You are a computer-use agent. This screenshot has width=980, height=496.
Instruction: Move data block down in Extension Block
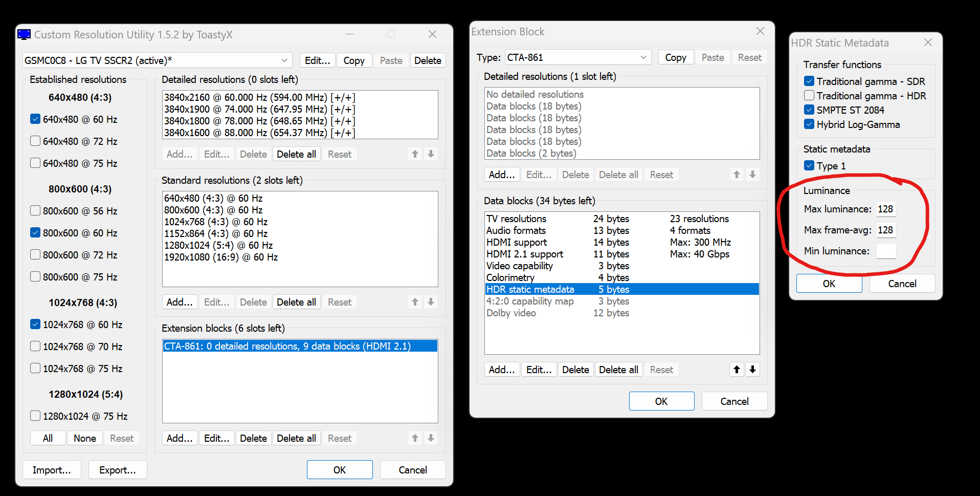click(753, 370)
